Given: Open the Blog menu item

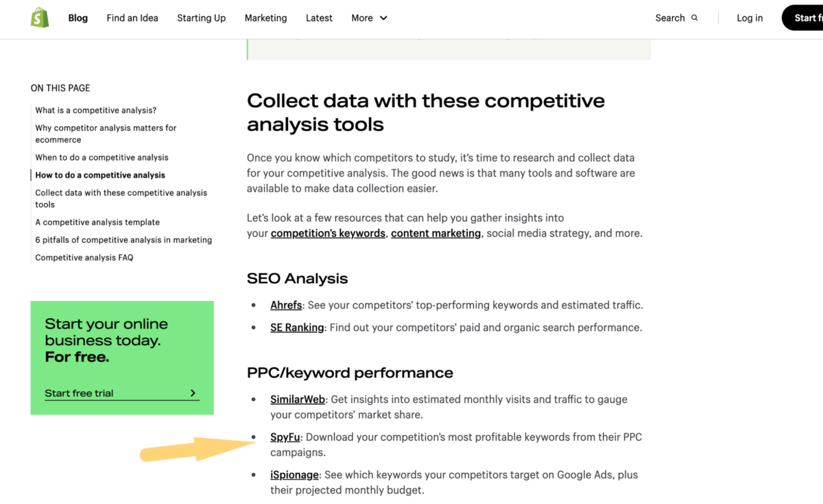Looking at the screenshot, I should [x=77, y=19].
